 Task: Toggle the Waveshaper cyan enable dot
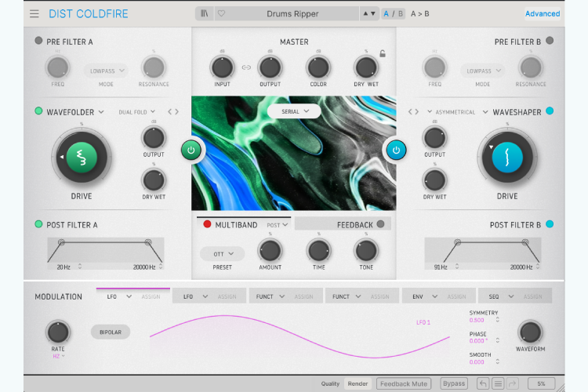(x=550, y=111)
